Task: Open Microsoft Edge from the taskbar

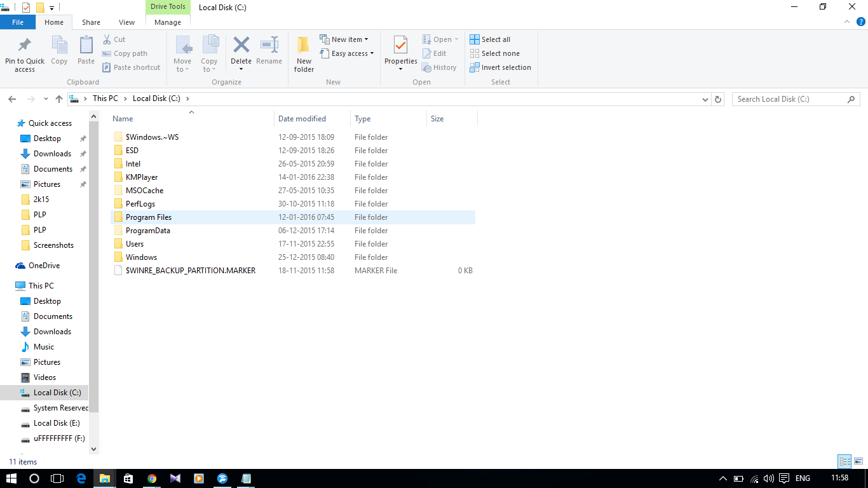Action: pos(81,478)
